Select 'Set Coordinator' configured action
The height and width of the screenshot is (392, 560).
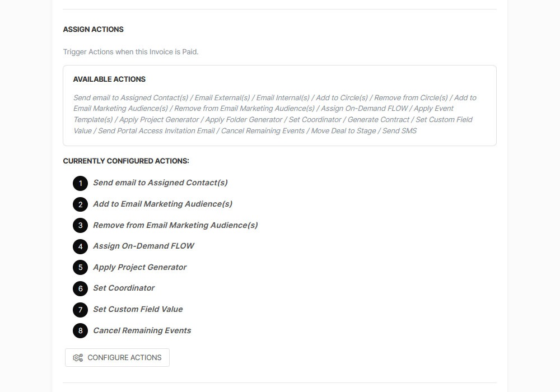click(124, 288)
